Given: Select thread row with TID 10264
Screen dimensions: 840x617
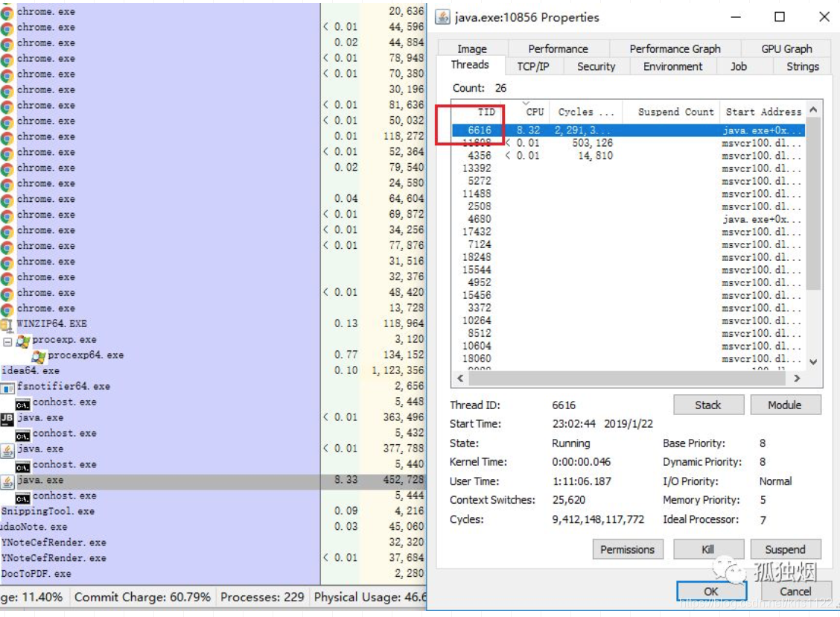Looking at the screenshot, I should pyautogui.click(x=628, y=320).
